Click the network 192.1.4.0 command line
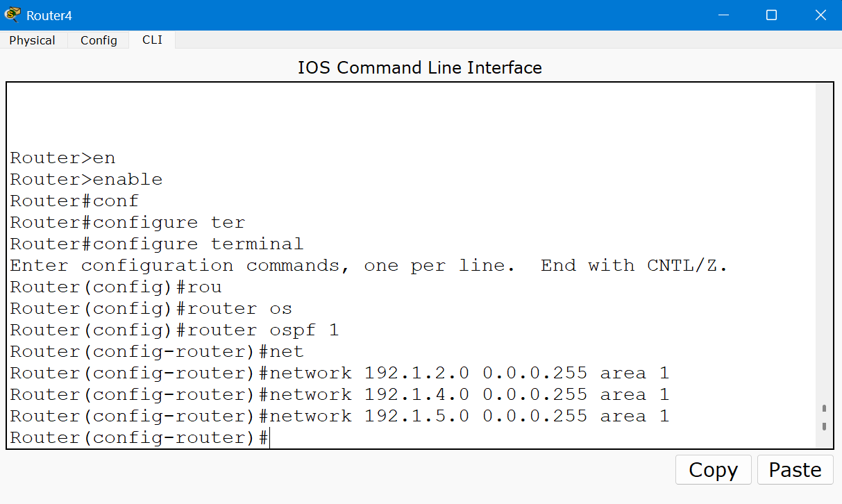Screen dimensions: 842x504 click(x=339, y=395)
